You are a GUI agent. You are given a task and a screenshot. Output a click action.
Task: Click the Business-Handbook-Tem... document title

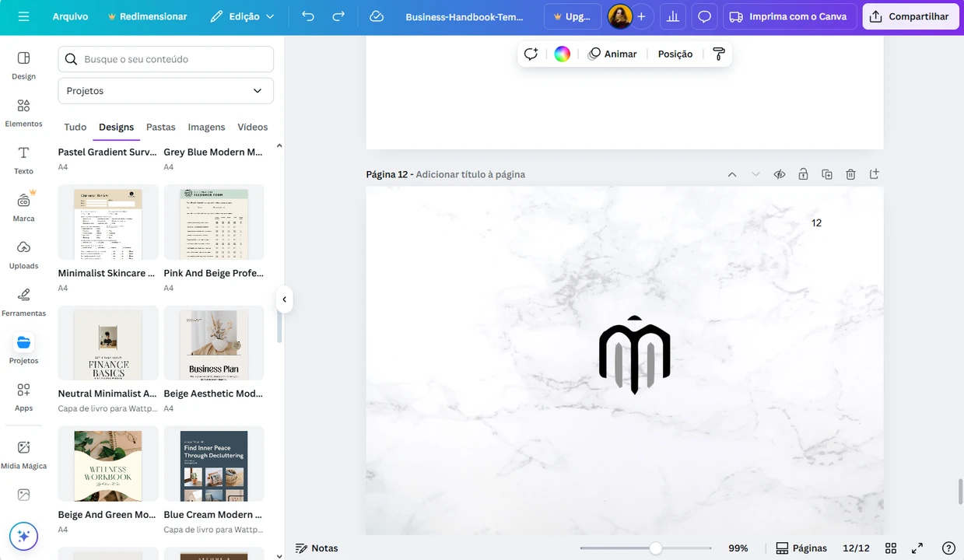coord(464,16)
